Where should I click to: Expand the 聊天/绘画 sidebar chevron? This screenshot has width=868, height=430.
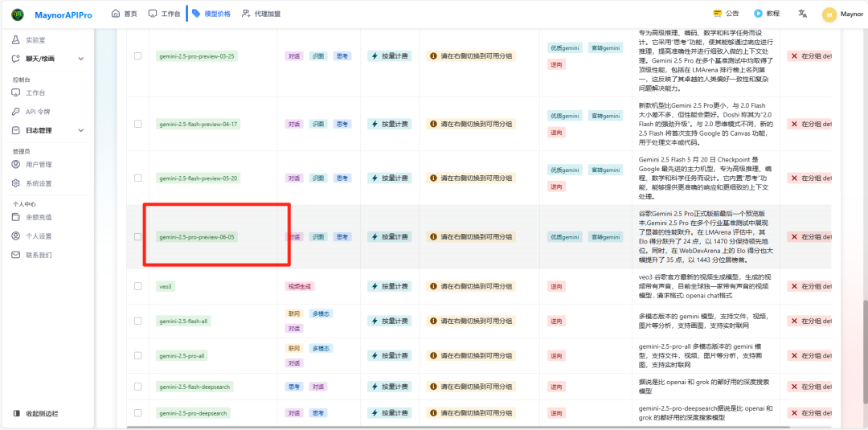pos(81,59)
